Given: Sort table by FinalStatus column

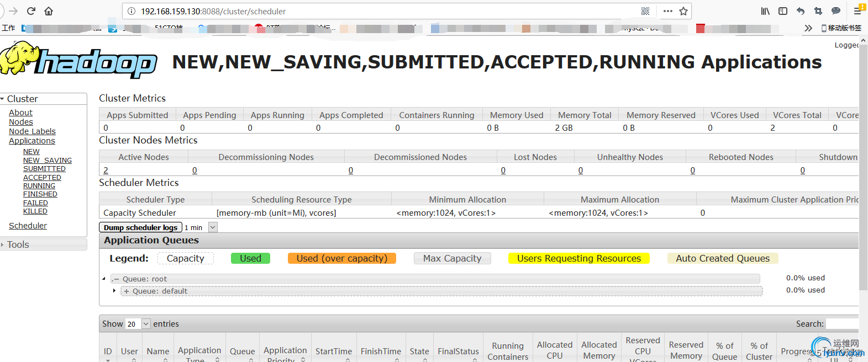Looking at the screenshot, I should pyautogui.click(x=458, y=352).
